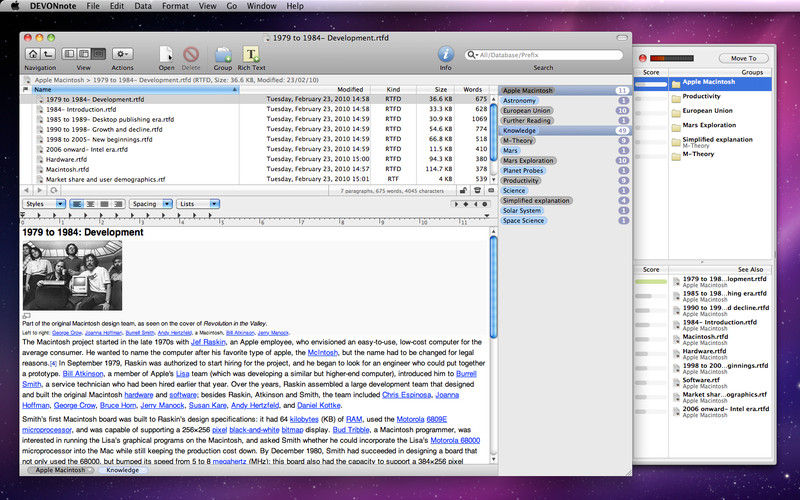Switch to first View layout icon
The width and height of the screenshot is (800, 500).
[69, 54]
